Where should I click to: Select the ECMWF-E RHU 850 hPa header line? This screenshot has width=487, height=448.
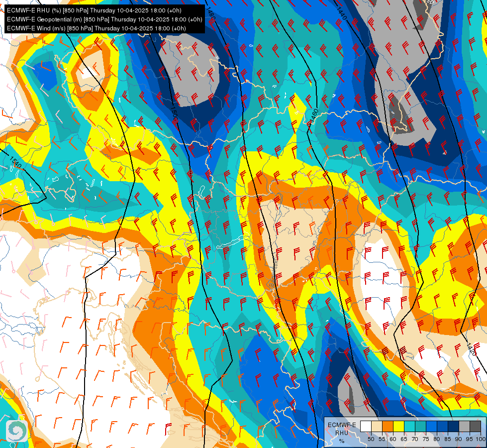pos(94,10)
